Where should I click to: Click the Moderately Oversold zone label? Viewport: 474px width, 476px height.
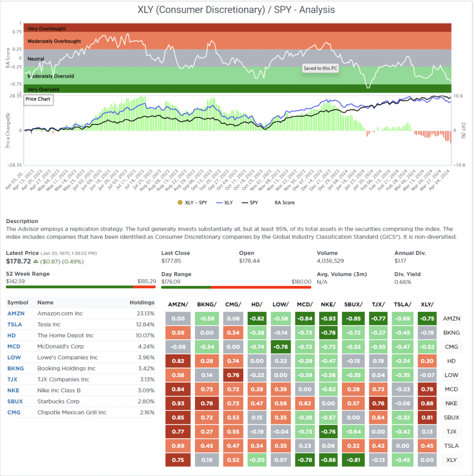[51, 76]
